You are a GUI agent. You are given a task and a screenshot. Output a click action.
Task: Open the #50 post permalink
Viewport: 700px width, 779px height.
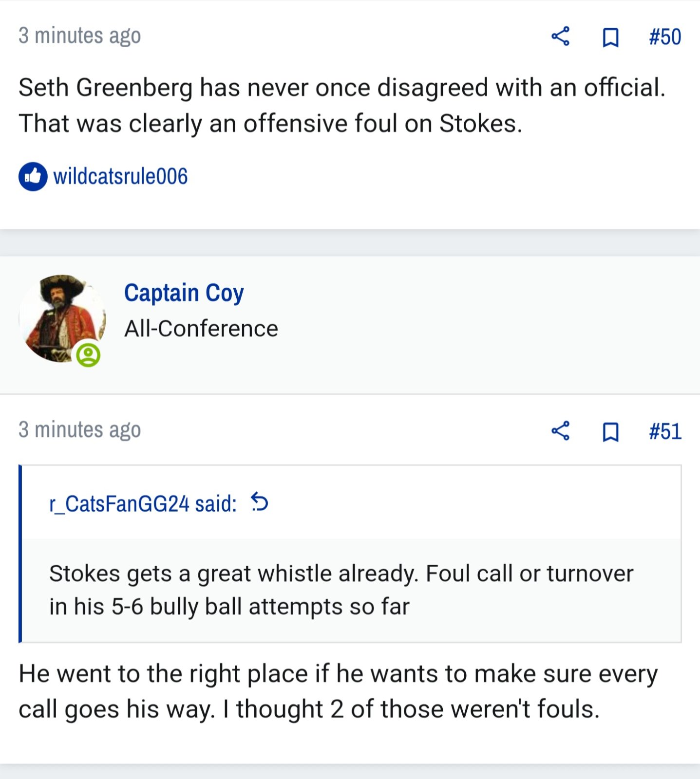pos(665,37)
